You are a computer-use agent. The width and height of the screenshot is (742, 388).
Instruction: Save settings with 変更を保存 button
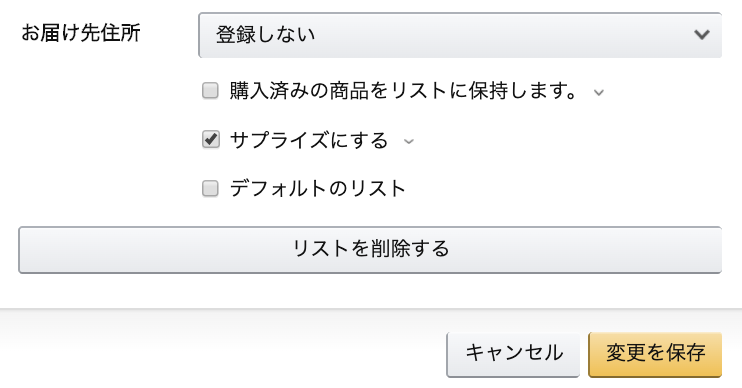point(655,354)
